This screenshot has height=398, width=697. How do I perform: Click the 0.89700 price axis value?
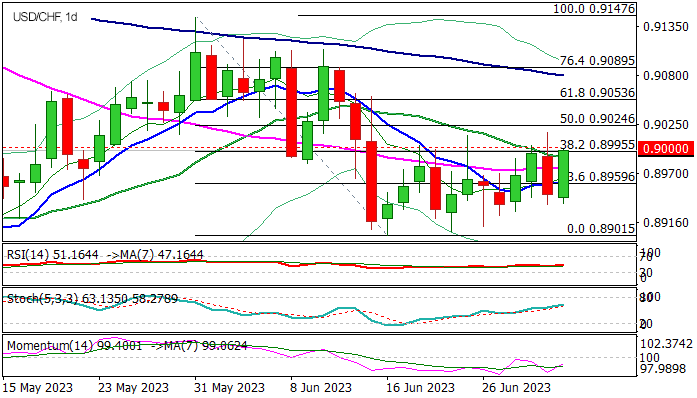(x=666, y=173)
